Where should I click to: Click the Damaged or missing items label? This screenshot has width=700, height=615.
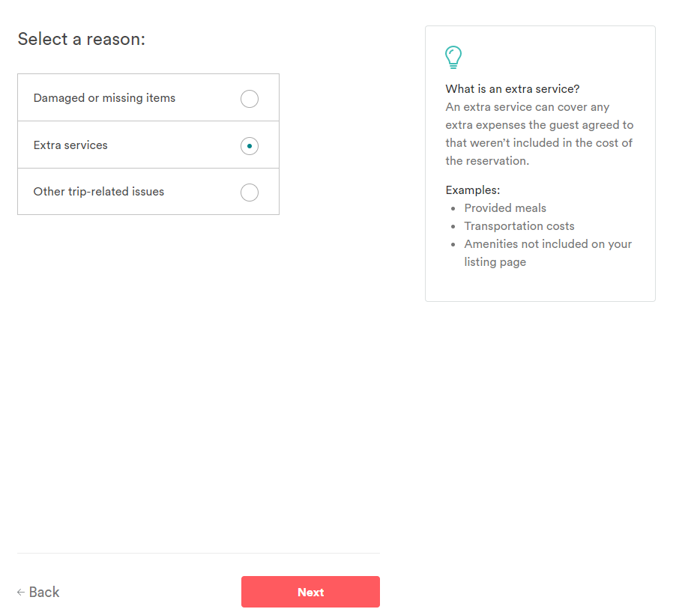[104, 98]
